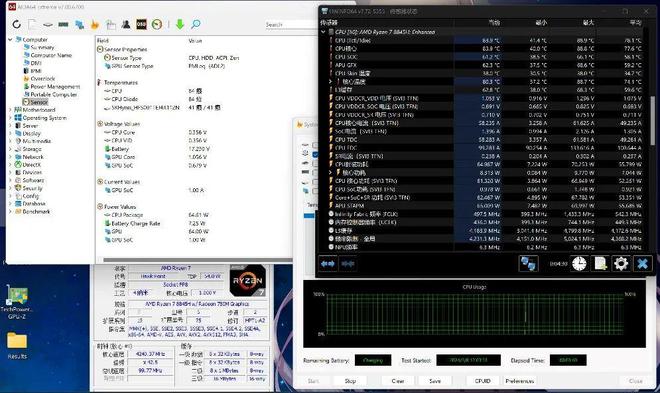Open the TechPowerUp GPU-Z desktop icon
The width and height of the screenshot is (660, 393).
[x=17, y=302]
